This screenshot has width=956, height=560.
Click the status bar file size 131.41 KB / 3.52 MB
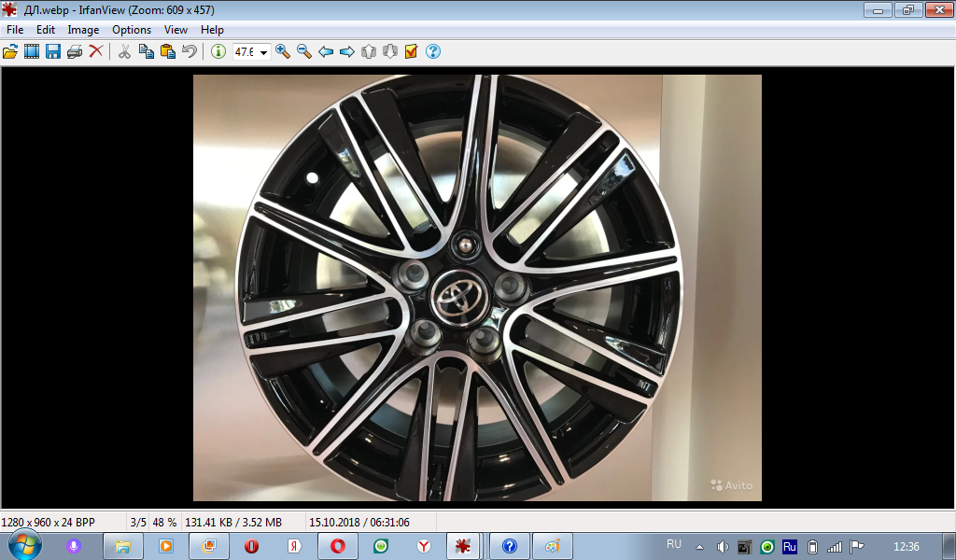[233, 523]
